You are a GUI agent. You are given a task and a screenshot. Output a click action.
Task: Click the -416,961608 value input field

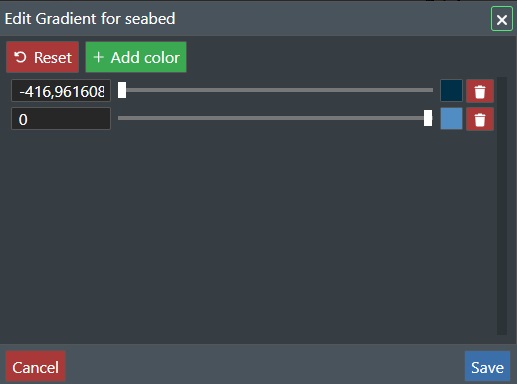(x=61, y=91)
